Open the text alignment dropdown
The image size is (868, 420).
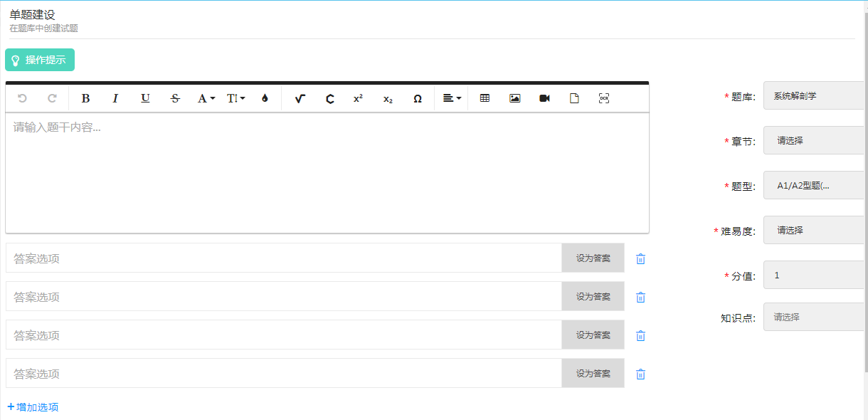click(452, 99)
